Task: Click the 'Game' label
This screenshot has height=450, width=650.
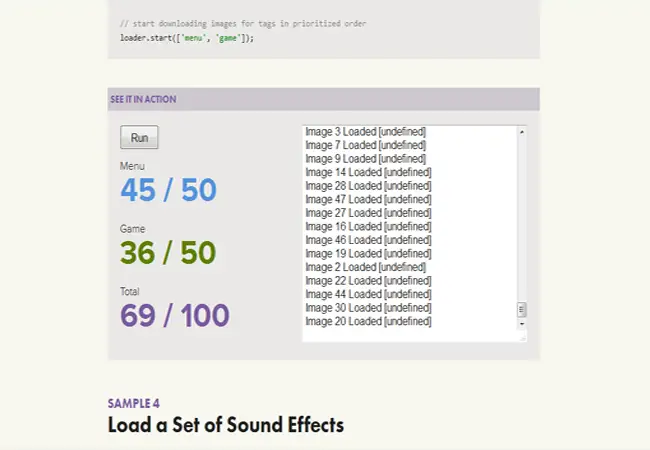Action: [x=132, y=229]
